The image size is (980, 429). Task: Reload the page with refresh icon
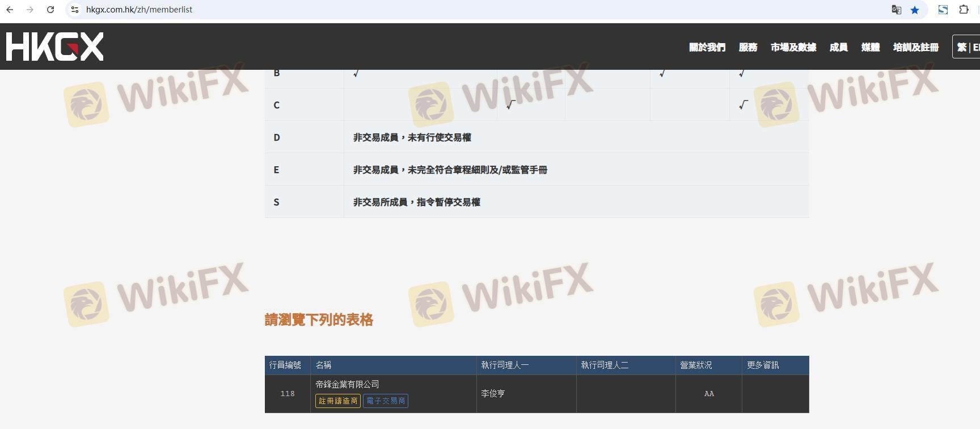(x=50, y=10)
